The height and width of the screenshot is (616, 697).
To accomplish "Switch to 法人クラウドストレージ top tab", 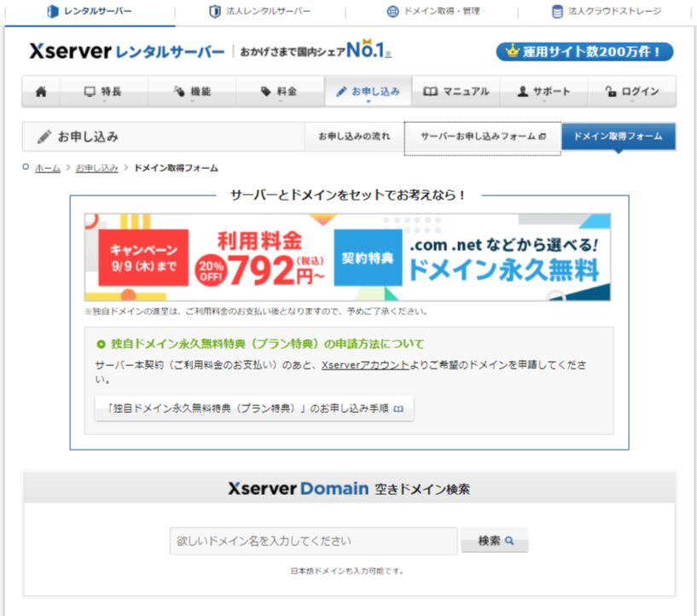I will tap(606, 12).
